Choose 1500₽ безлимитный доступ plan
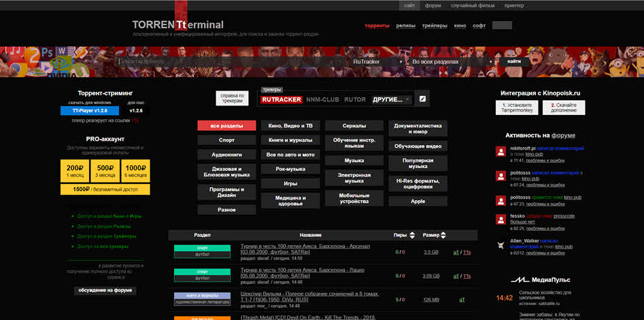This screenshot has width=644, height=320. (105, 189)
